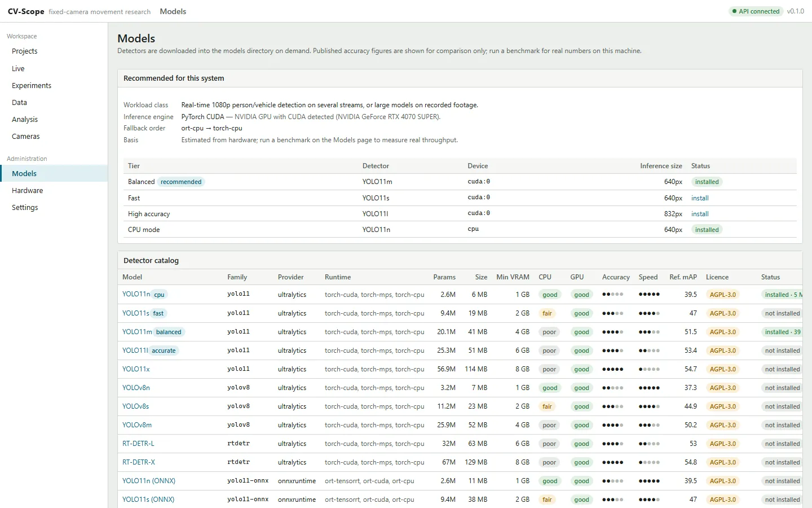Click the Accuracy column header in the catalog
The width and height of the screenshot is (812, 508).
click(x=616, y=277)
